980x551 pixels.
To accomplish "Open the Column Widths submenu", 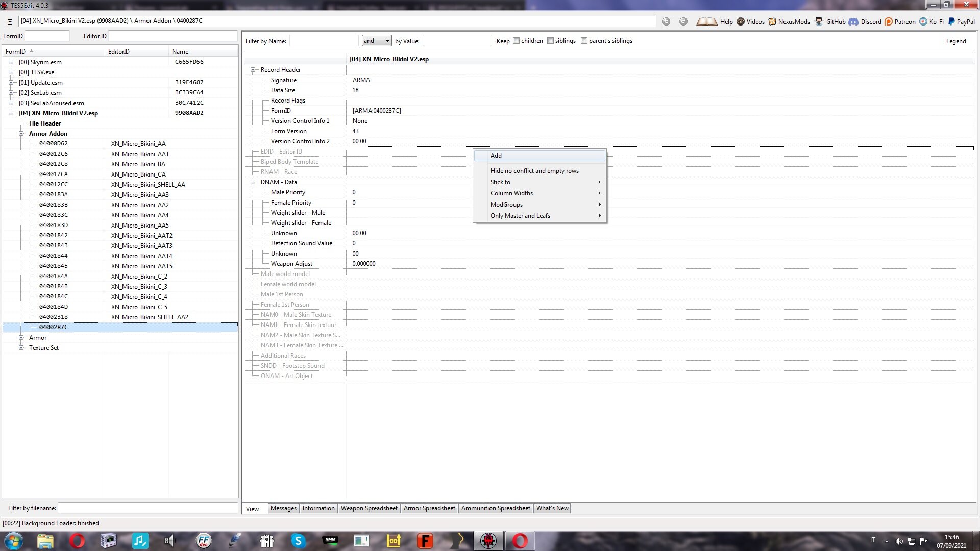I will (x=540, y=193).
